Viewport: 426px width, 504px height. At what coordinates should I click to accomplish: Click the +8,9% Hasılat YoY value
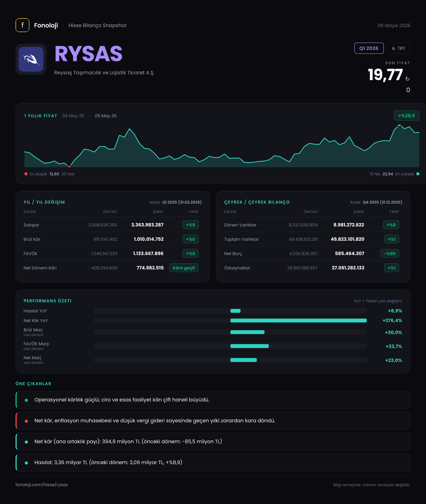[x=395, y=311]
